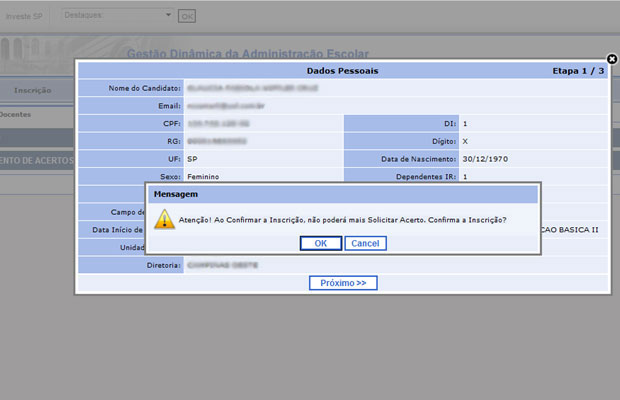Click the Dados Pessoais header

342,72
